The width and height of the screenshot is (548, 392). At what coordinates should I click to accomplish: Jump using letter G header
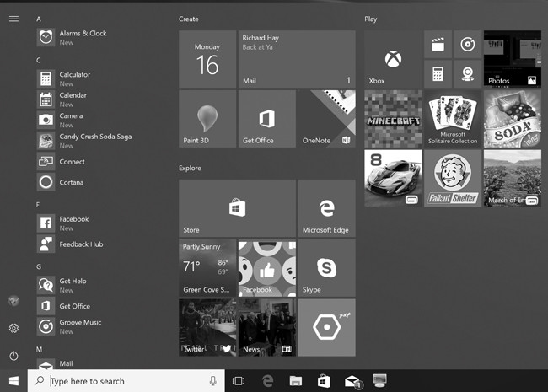pyautogui.click(x=39, y=266)
